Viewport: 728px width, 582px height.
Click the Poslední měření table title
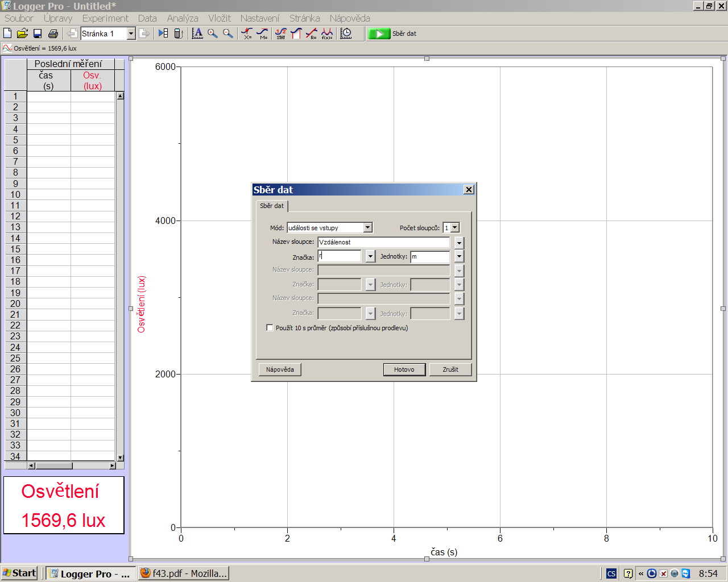click(68, 64)
